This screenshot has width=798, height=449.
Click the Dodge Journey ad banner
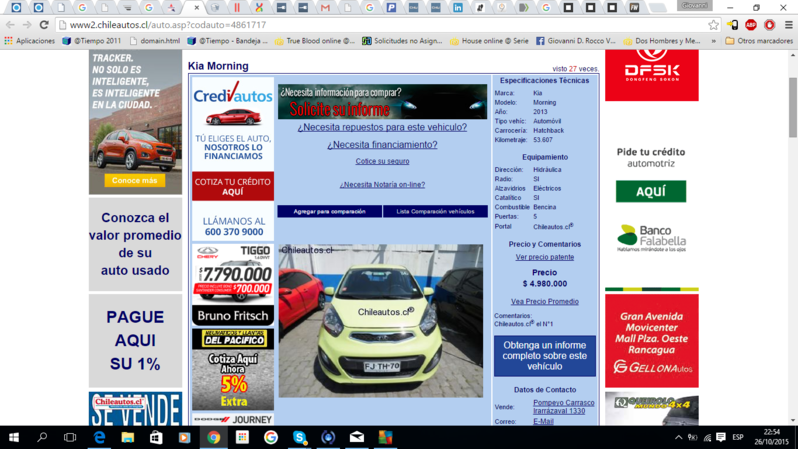coord(233,419)
